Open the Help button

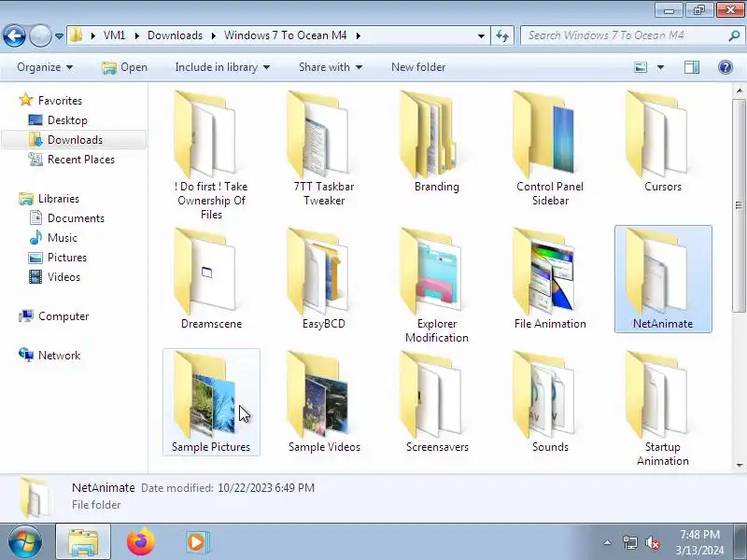pyautogui.click(x=726, y=67)
